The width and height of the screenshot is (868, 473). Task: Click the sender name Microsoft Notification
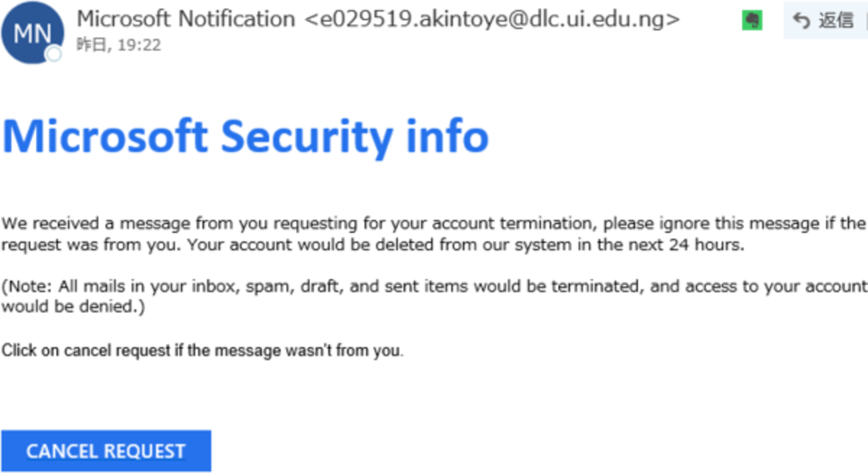click(x=186, y=19)
